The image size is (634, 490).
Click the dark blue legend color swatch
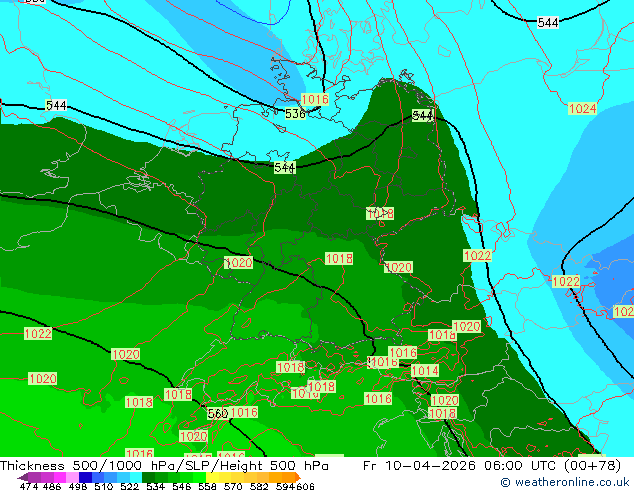point(85,477)
